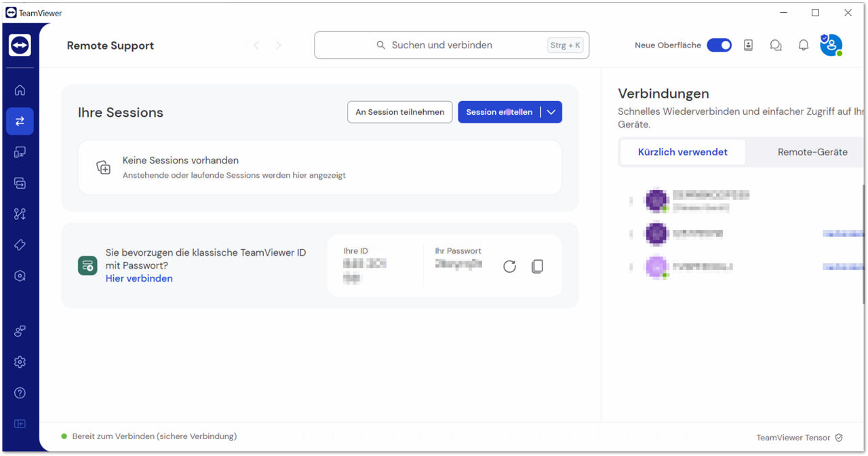Open notifications bell icon

tap(804, 45)
